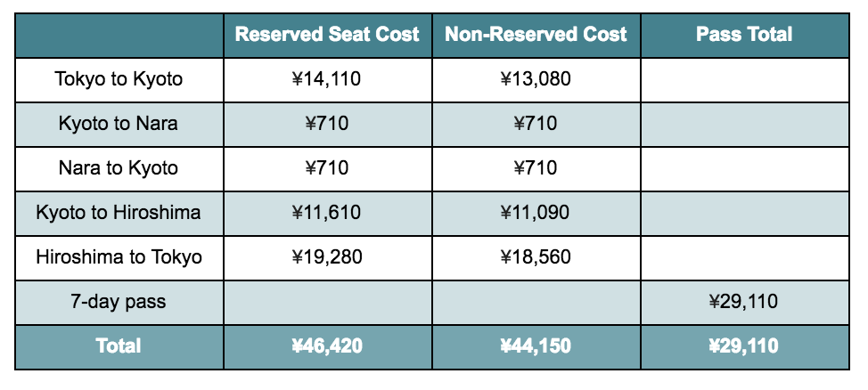The height and width of the screenshot is (390, 868).
Task: Click the bold ¥29,110 pass total cell
Action: [745, 347]
